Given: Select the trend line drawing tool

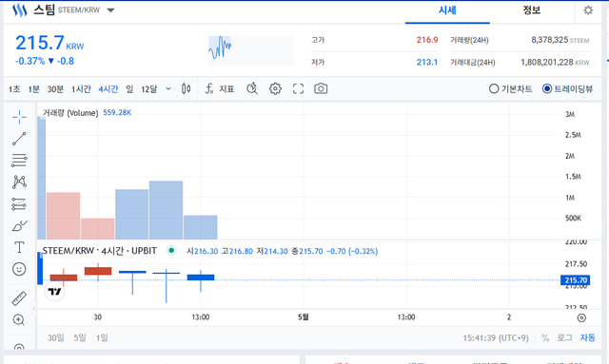Looking at the screenshot, I should [x=19, y=139].
